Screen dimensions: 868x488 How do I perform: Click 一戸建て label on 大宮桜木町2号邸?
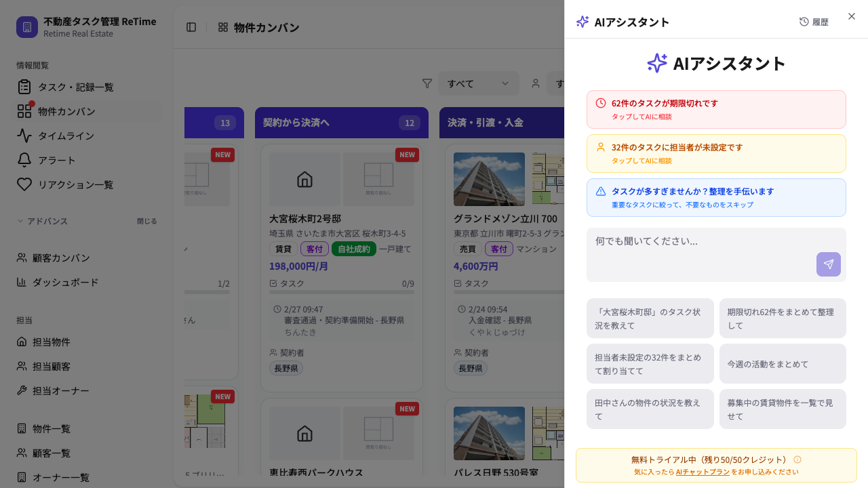click(395, 249)
